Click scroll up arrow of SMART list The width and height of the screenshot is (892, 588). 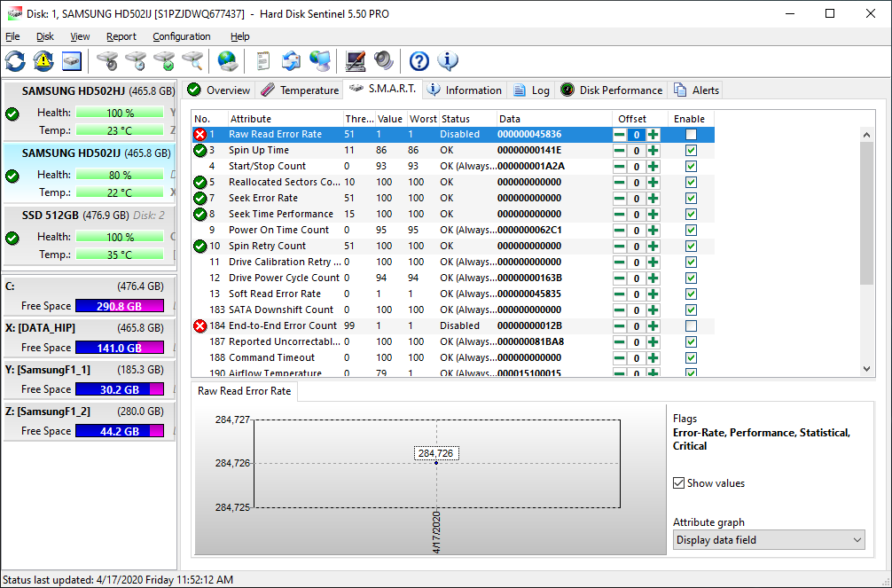[x=866, y=135]
